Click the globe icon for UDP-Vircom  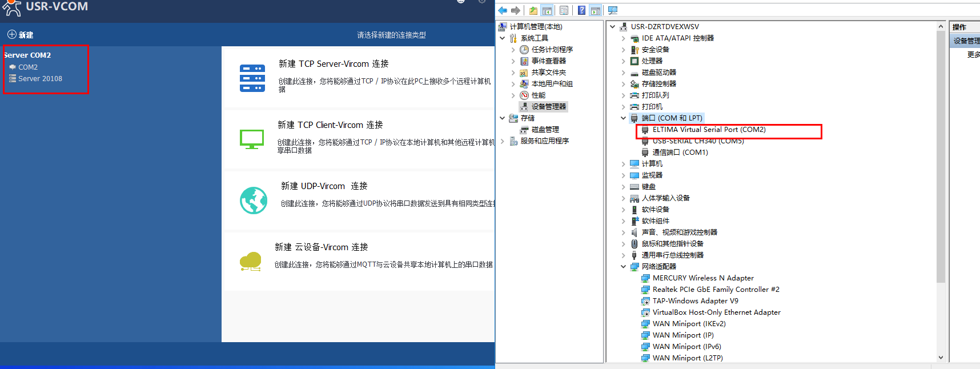pos(254,200)
